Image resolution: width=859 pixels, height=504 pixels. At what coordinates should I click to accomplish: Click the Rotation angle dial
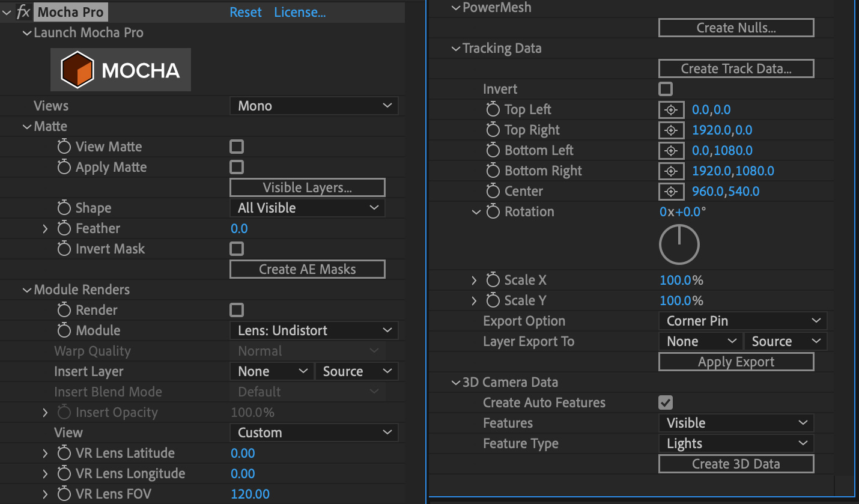(x=679, y=244)
